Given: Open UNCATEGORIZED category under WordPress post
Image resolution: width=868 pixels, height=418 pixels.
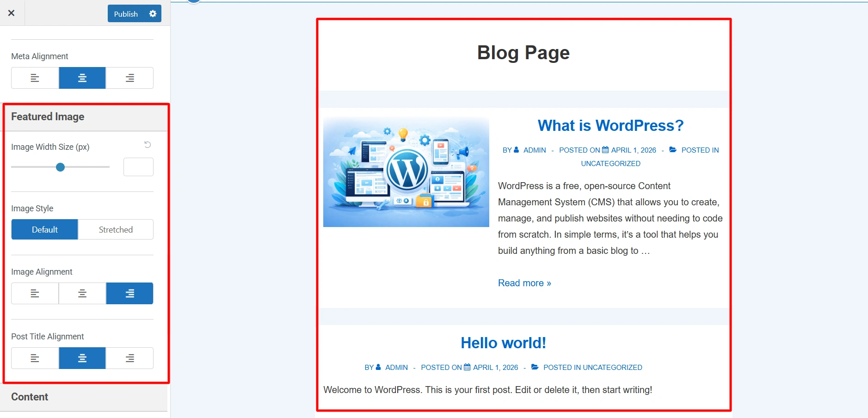Looking at the screenshot, I should pyautogui.click(x=610, y=164).
